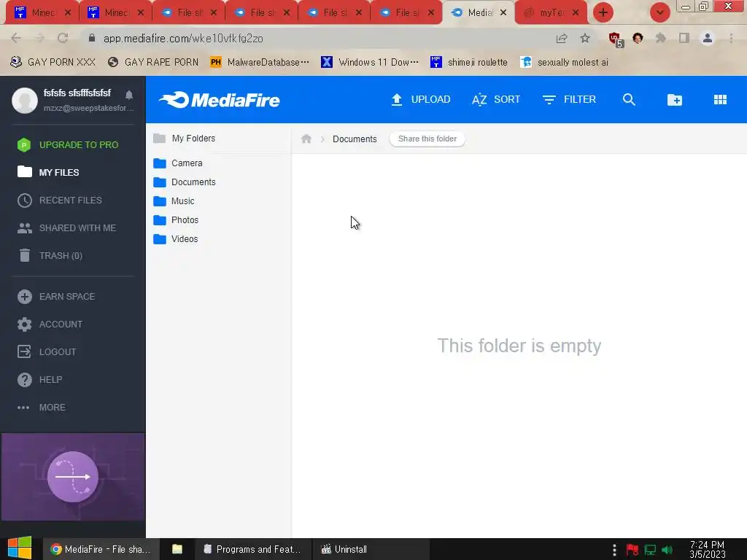Click the purple promo banner graphic

[73, 477]
